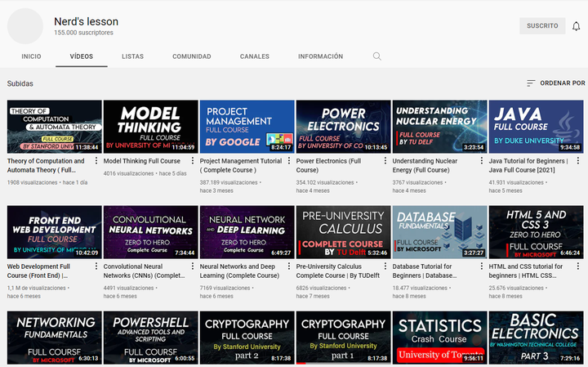Screen dimensions: 588x367
Task: Open the Front End Web Development thumbnail
Action: tap(55, 232)
